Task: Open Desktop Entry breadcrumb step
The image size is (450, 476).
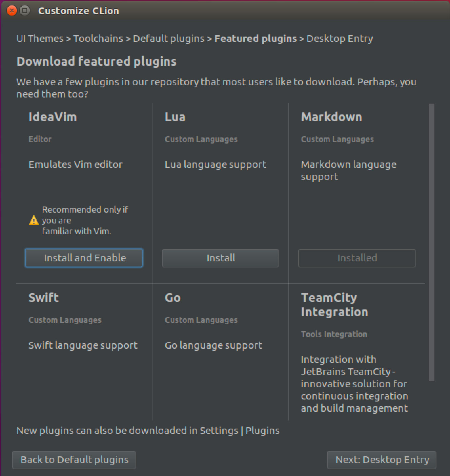Action: 340,39
